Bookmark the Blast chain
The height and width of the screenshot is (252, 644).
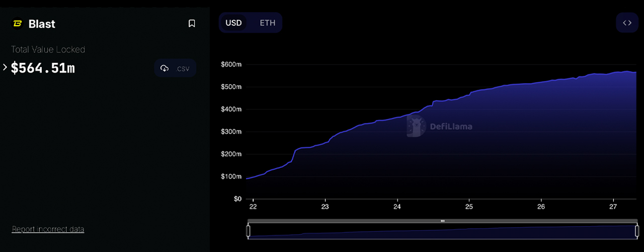pyautogui.click(x=192, y=24)
